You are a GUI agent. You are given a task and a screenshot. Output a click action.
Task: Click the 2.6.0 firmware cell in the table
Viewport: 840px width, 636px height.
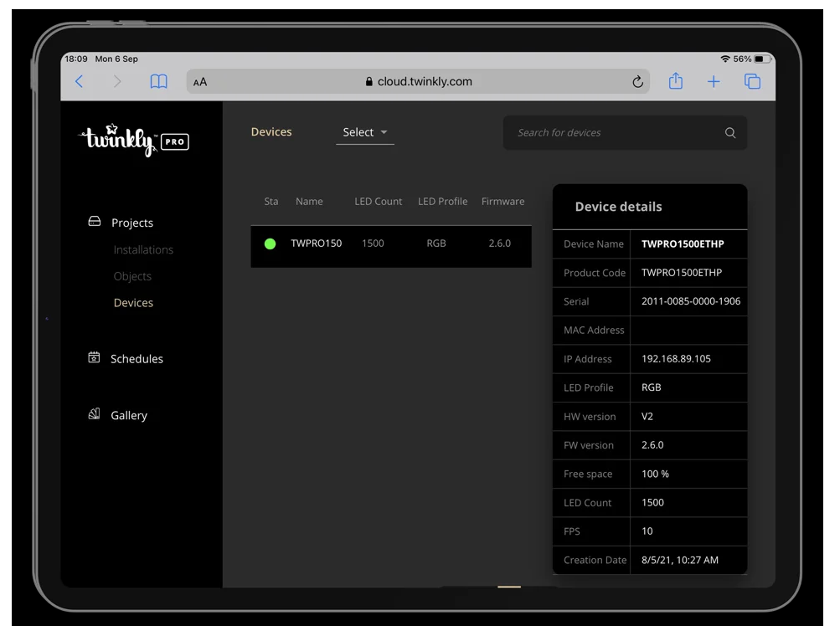[x=499, y=243]
